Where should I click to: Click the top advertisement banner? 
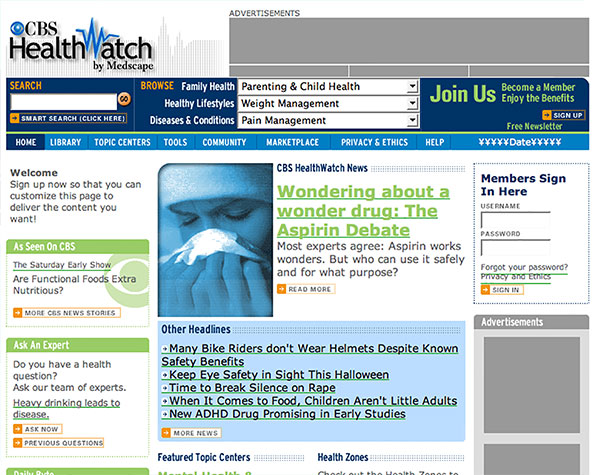tap(409, 41)
